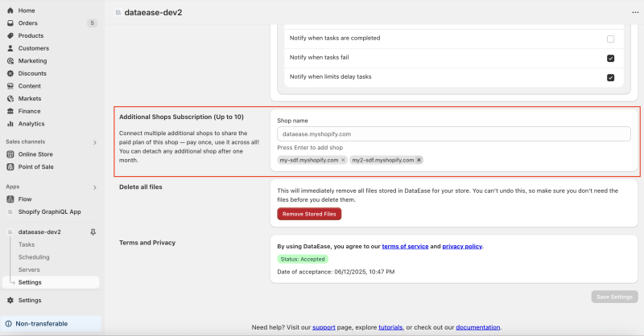Click the Online Store icon
The height and width of the screenshot is (336, 644).
pyautogui.click(x=10, y=154)
